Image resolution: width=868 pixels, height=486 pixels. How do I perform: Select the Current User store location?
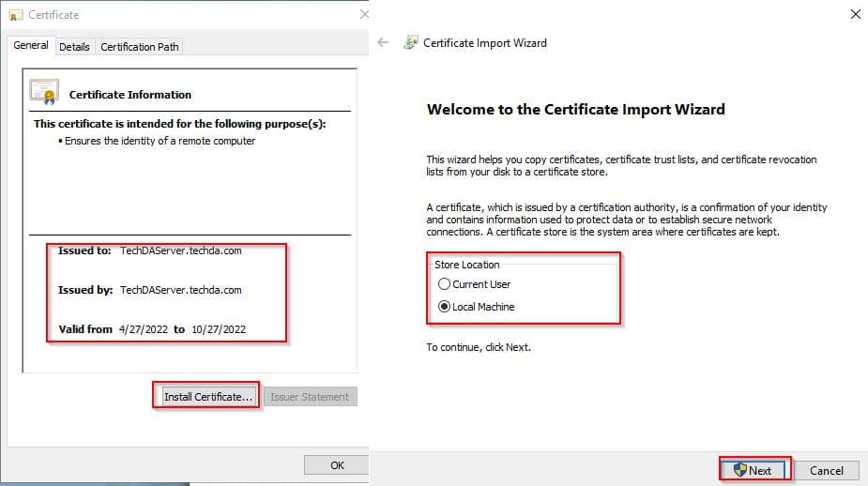coord(445,284)
